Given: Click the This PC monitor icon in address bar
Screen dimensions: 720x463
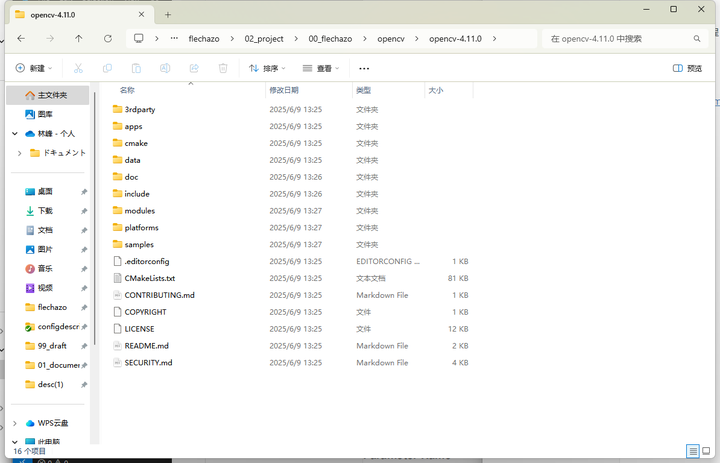Looking at the screenshot, I should 138,39.
